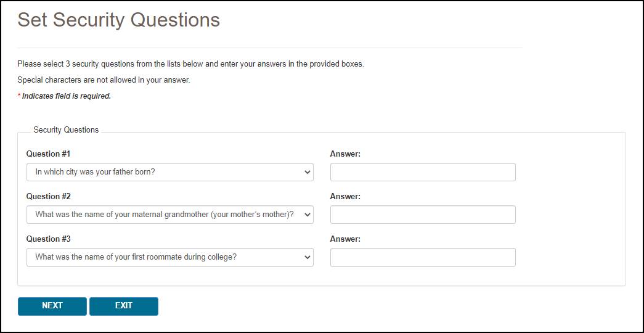The image size is (644, 333).
Task: Click the "Security Questions" fieldset legend
Action: click(66, 129)
